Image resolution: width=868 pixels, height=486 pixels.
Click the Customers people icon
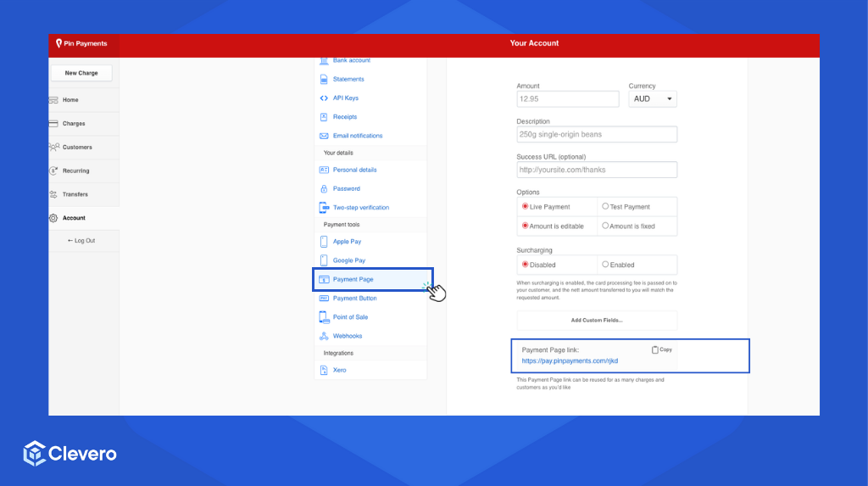53,147
